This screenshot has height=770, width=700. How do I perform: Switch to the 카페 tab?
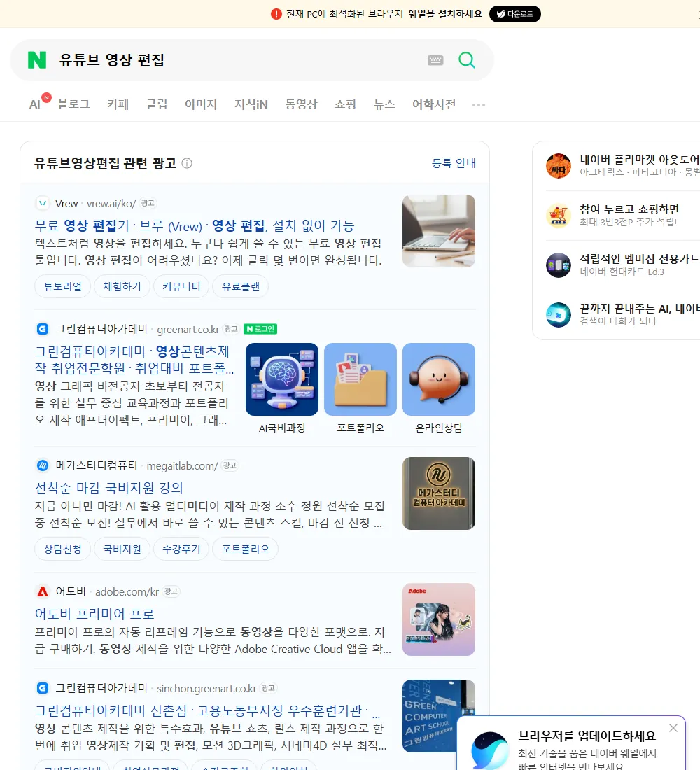(118, 104)
